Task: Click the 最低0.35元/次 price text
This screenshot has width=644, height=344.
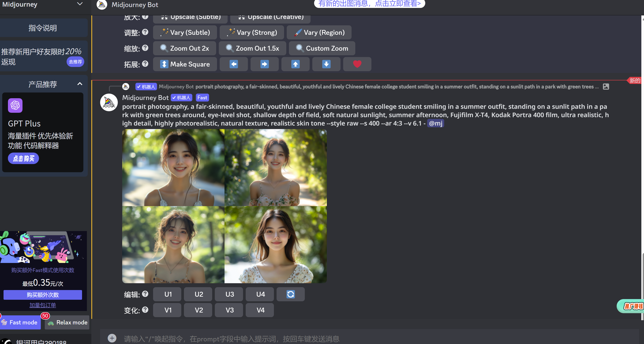Action: 43,283
